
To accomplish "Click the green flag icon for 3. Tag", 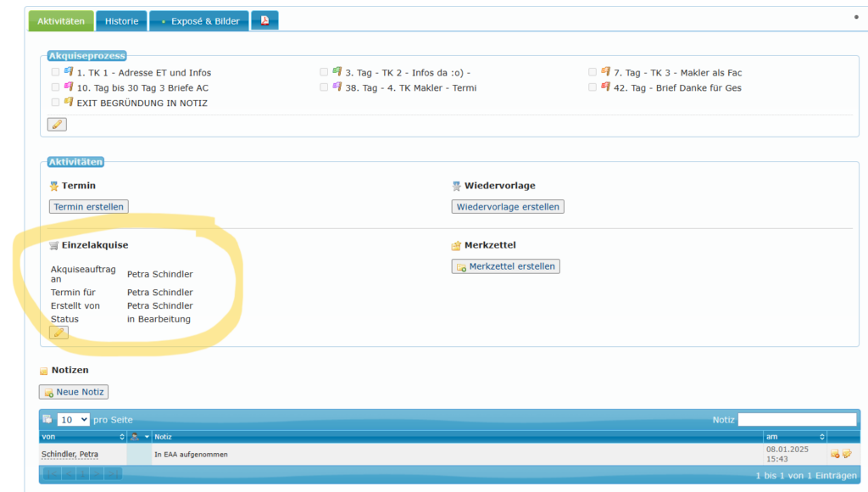I will coord(337,72).
